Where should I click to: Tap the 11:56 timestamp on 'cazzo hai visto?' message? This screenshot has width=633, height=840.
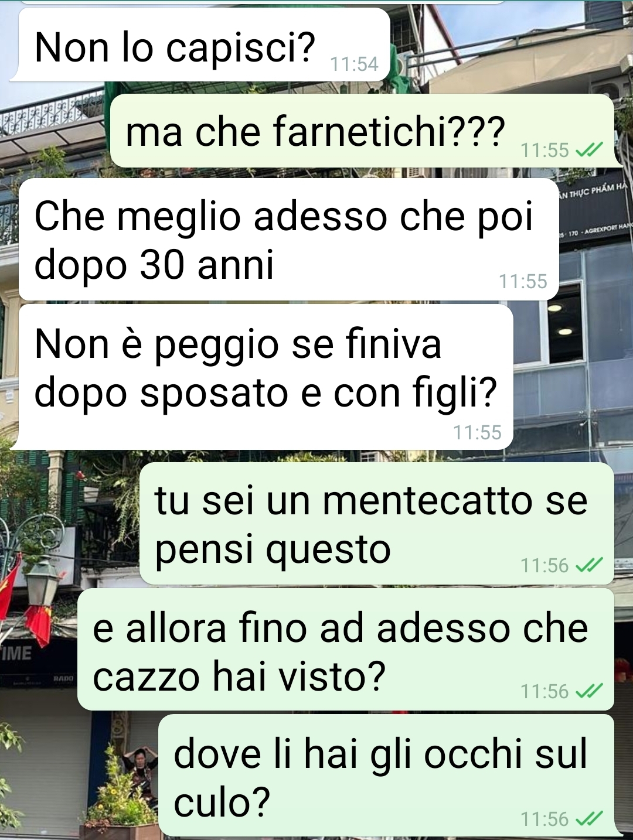coord(544,691)
